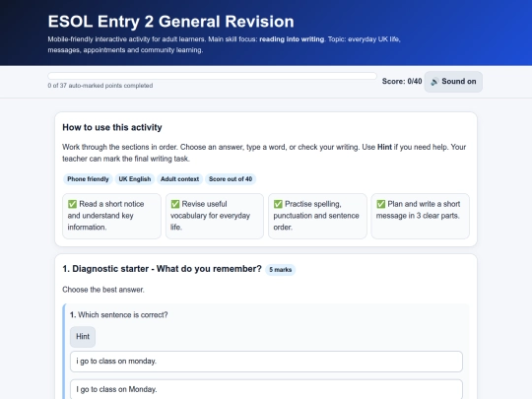Click the 'How to use this activity' heading
The width and height of the screenshot is (532, 399).
pyautogui.click(x=112, y=127)
